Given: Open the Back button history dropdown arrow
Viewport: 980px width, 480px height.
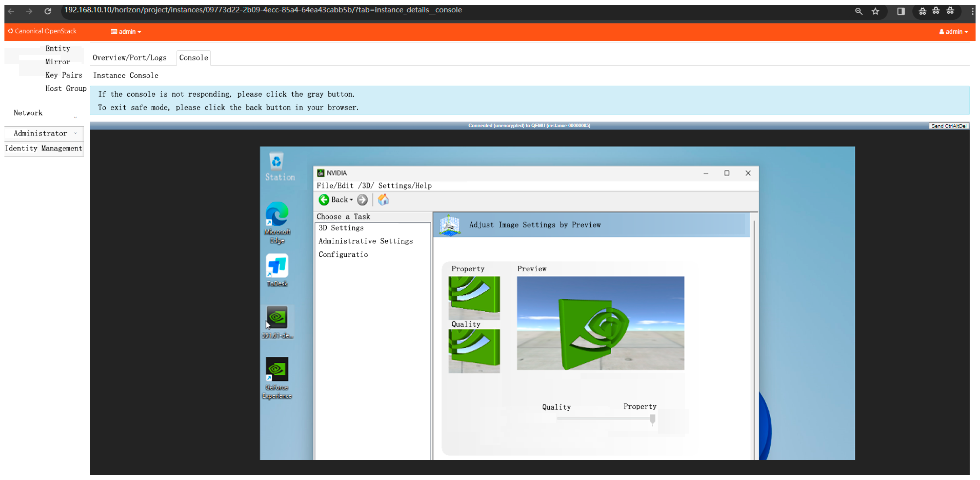Looking at the screenshot, I should coord(351,200).
